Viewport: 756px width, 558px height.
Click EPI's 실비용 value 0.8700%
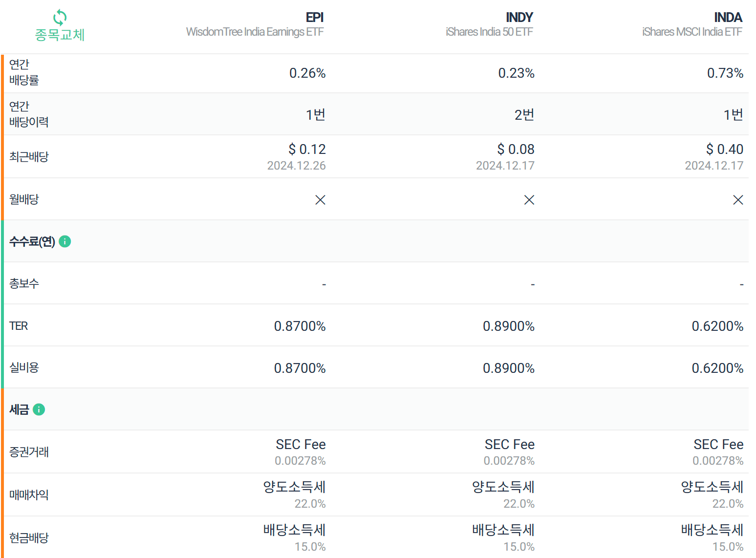(x=300, y=368)
